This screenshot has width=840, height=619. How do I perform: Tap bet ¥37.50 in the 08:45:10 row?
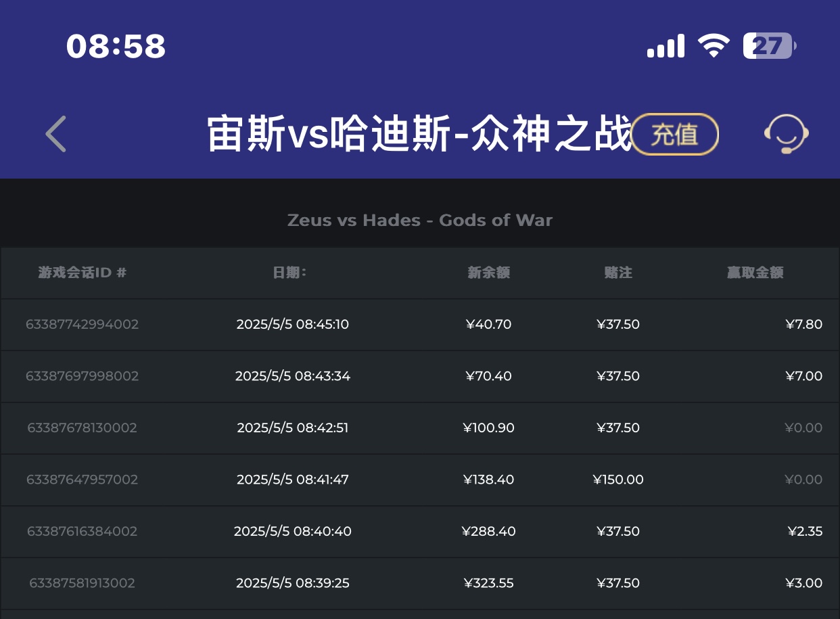618,324
